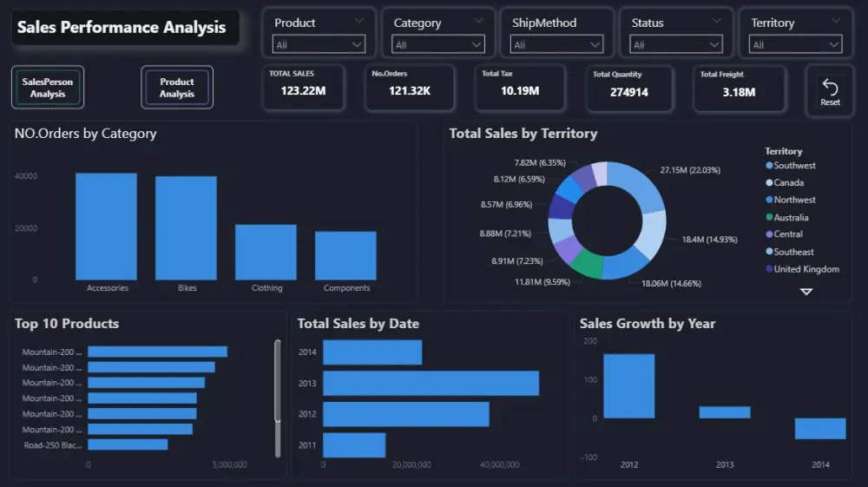Screen dimensions: 868x487
Task: Select the Accessories bar in orders chart
Action: point(106,227)
